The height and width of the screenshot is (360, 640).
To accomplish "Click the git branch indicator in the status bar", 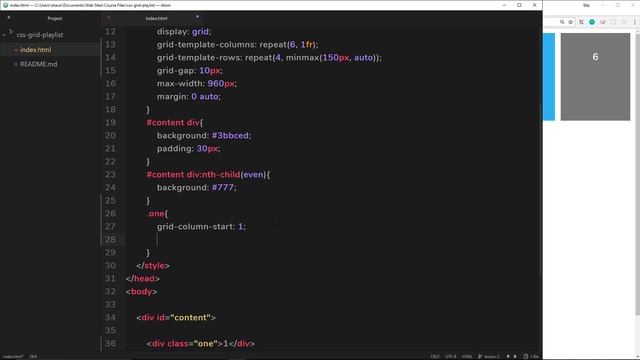I will [489, 356].
